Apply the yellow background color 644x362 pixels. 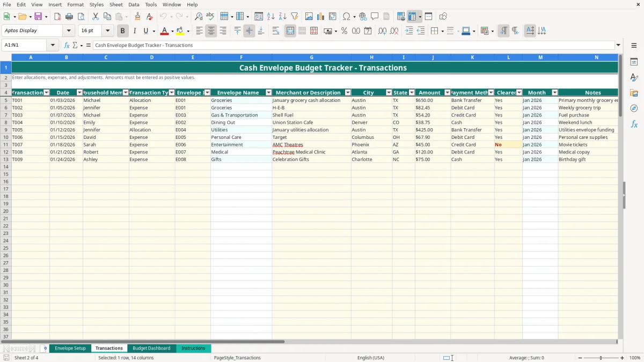[180, 31]
